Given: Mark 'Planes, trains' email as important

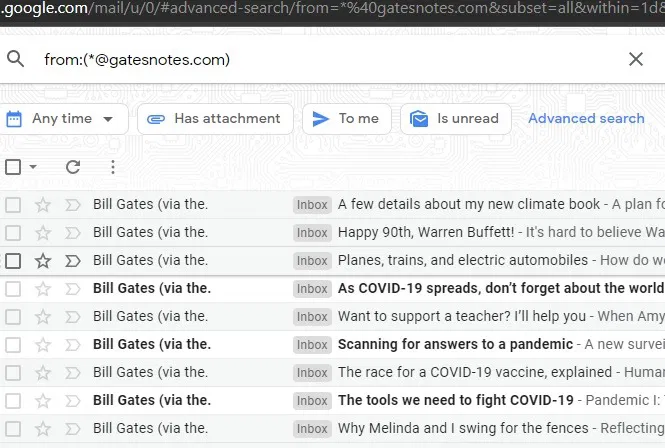Looking at the screenshot, I should click(x=73, y=261).
